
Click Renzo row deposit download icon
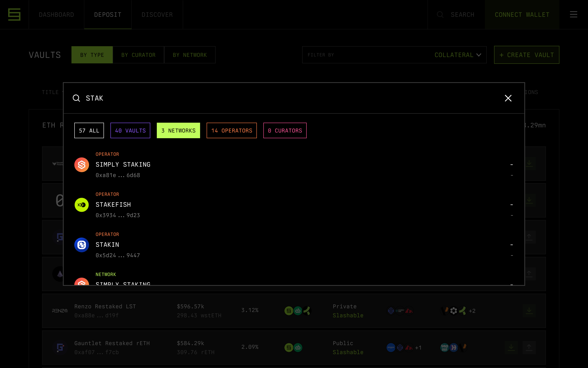click(529, 311)
